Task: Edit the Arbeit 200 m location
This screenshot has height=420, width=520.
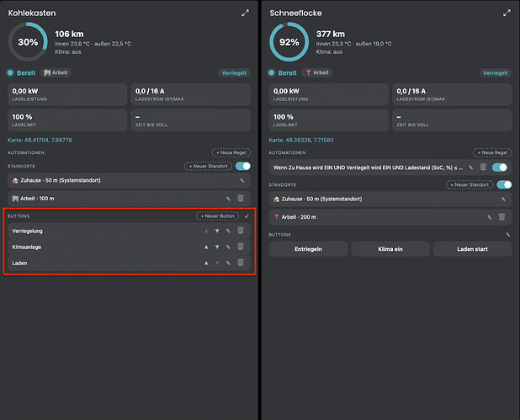Action: click(490, 217)
